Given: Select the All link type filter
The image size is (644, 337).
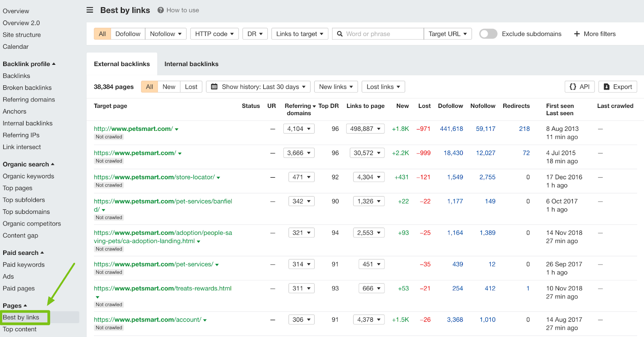Looking at the screenshot, I should (102, 34).
